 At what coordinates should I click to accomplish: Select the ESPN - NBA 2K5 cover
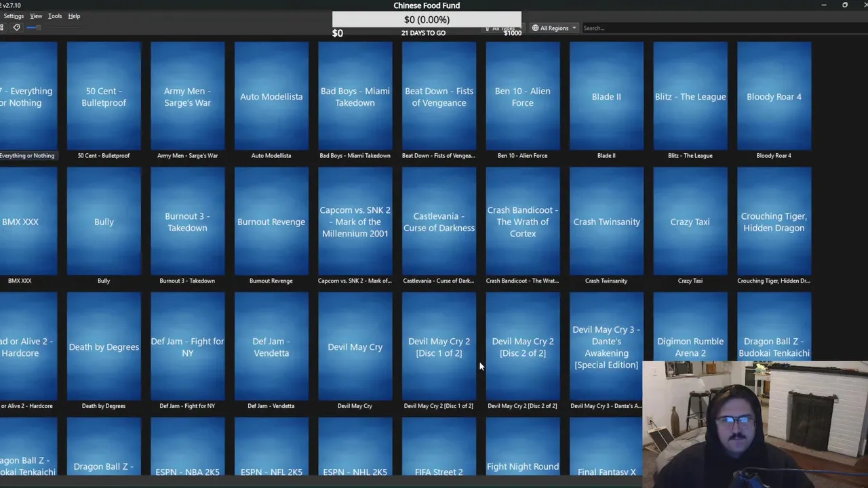(187, 447)
